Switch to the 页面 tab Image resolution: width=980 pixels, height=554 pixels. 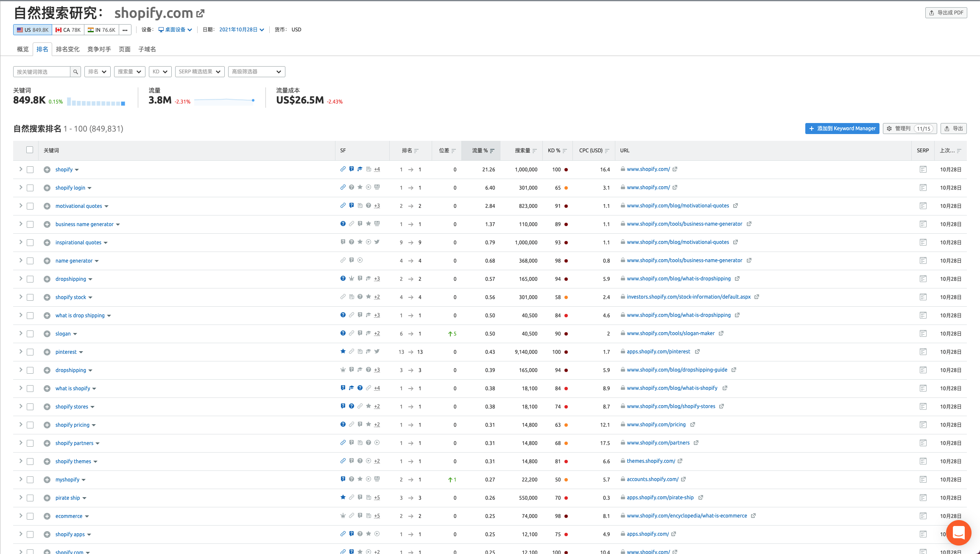pos(125,49)
